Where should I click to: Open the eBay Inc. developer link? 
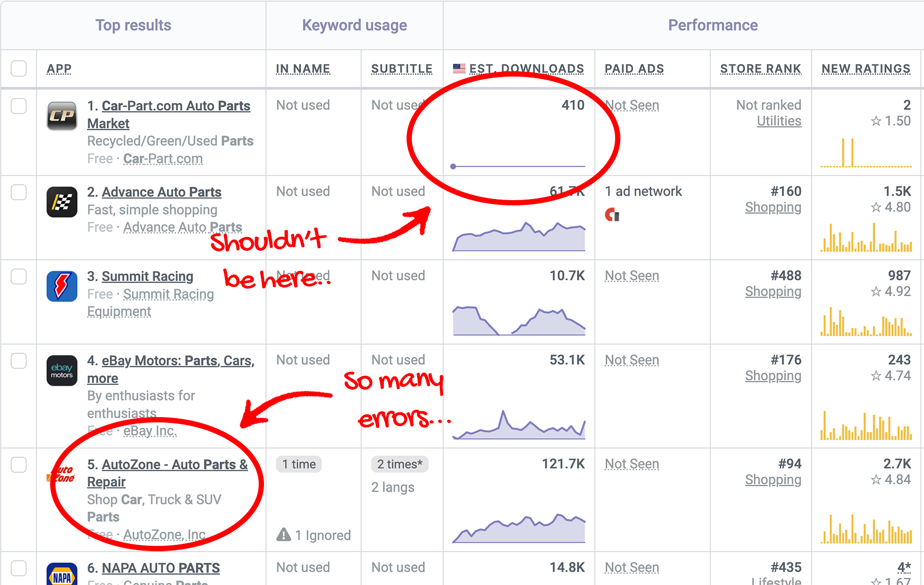coord(150,431)
